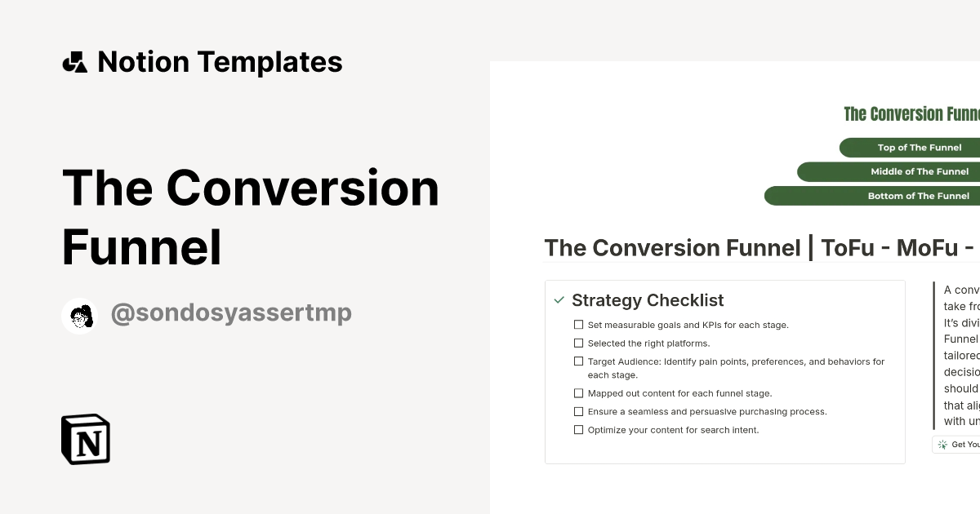Check "Mapped out content for each funnel stage"
Screen dimensions: 980x514
pyautogui.click(x=579, y=392)
